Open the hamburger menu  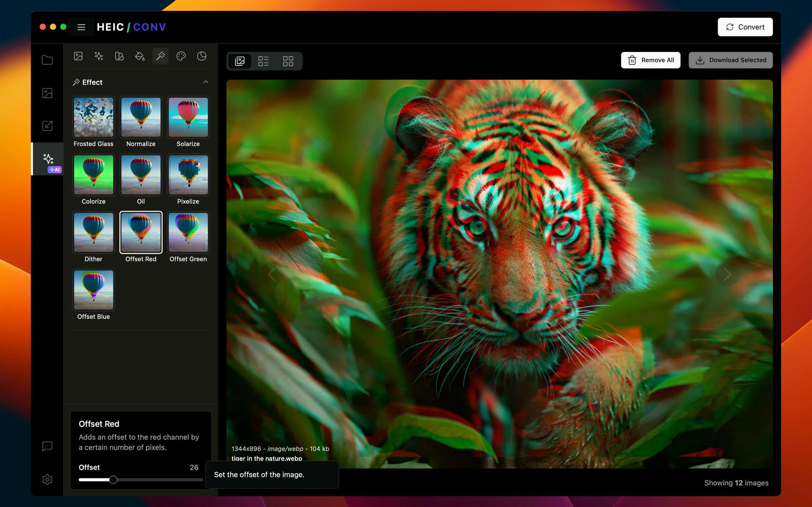81,27
